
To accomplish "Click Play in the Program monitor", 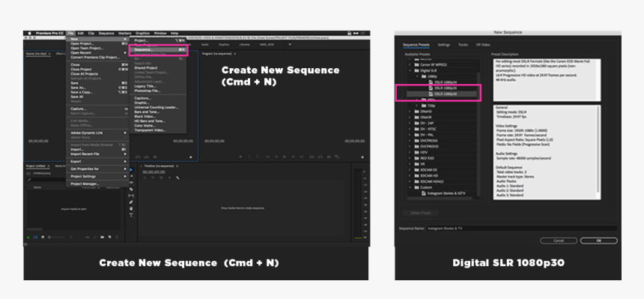I will click(x=285, y=157).
